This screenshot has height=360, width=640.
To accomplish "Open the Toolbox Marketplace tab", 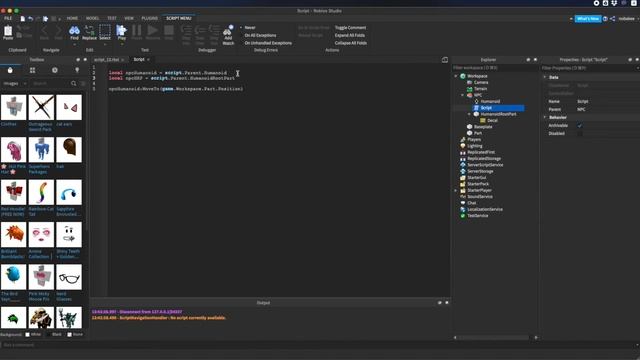I will coord(10,70).
